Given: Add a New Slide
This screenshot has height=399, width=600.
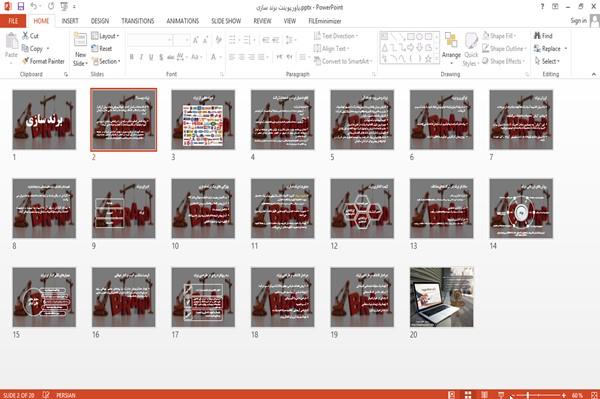Looking at the screenshot, I should 80,49.
